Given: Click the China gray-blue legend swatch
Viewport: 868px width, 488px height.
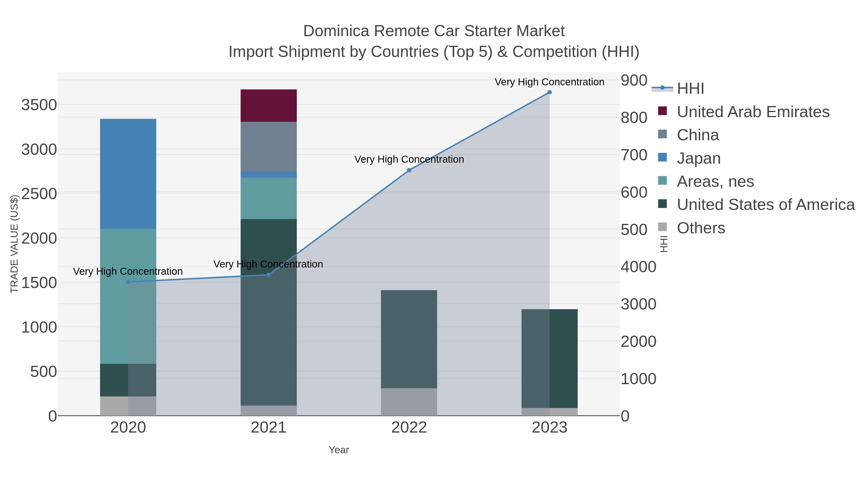Looking at the screenshot, I should tap(663, 134).
